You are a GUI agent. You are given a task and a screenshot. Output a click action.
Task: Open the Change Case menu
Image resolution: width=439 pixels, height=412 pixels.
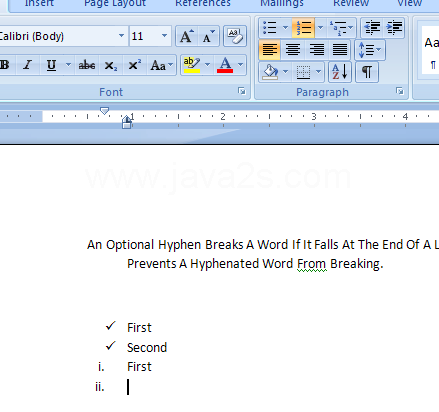pyautogui.click(x=162, y=65)
